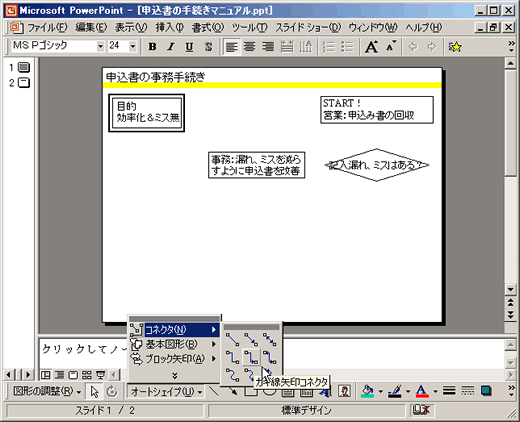The image size is (520, 422).
Task: Toggle numbered list
Action: pyautogui.click(x=329, y=47)
